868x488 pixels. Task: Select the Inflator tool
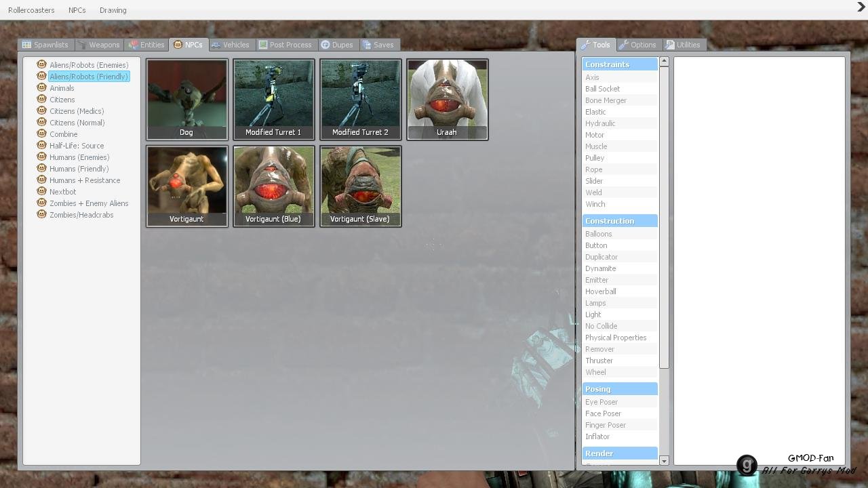[x=620, y=436]
